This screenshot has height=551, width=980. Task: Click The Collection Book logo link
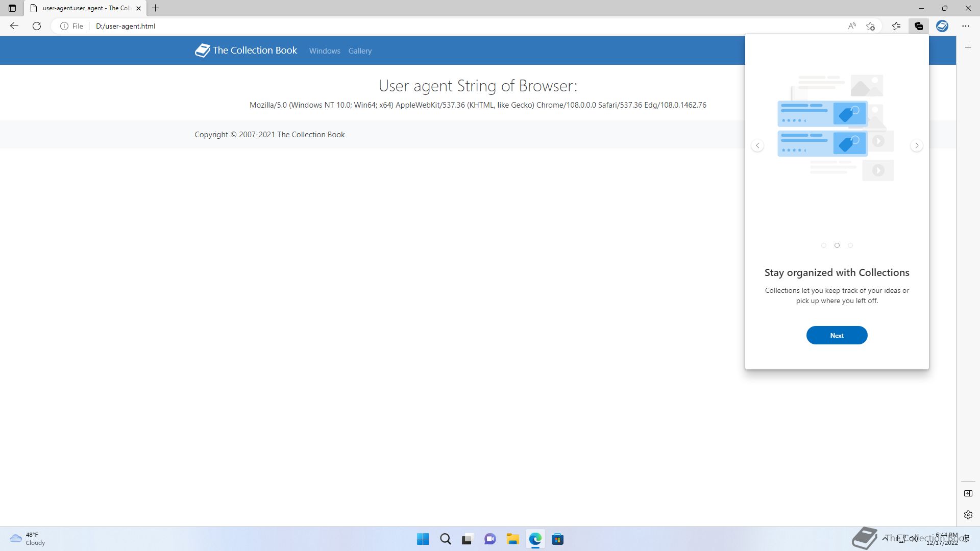pyautogui.click(x=246, y=51)
